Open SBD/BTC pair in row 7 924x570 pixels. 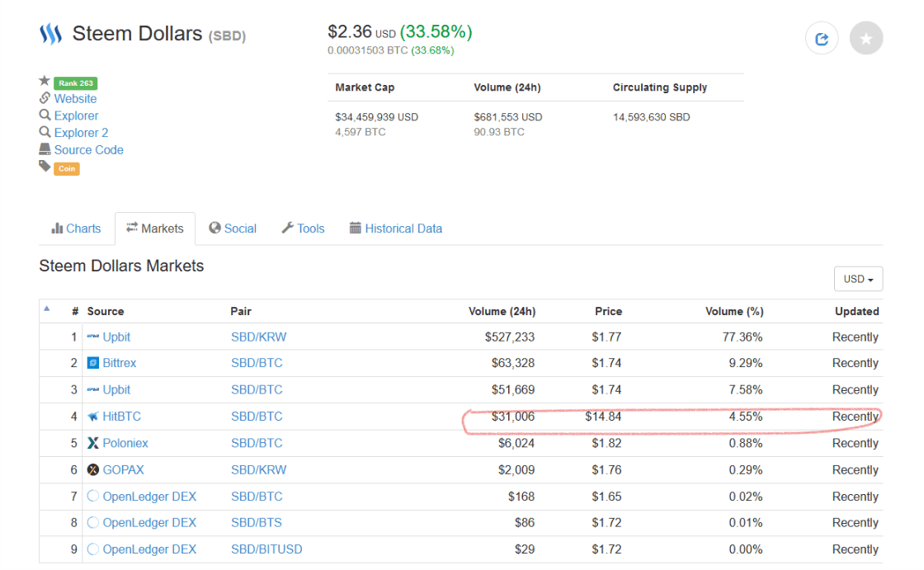pyautogui.click(x=257, y=497)
